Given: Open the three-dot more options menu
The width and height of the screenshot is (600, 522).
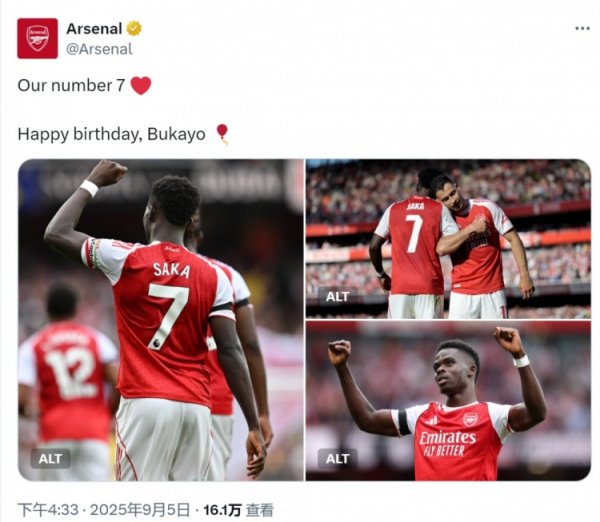Looking at the screenshot, I should pyautogui.click(x=581, y=28).
